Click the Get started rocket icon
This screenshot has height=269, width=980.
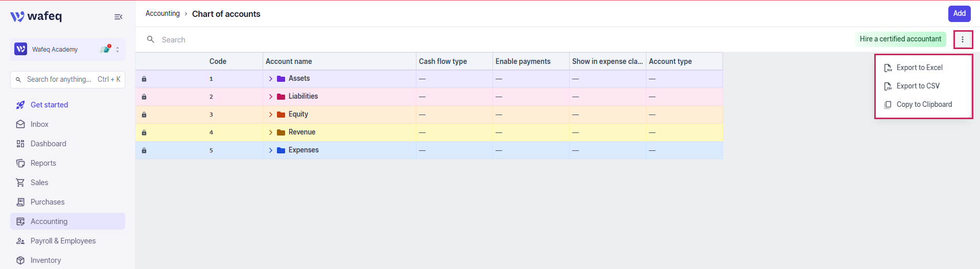tap(20, 105)
